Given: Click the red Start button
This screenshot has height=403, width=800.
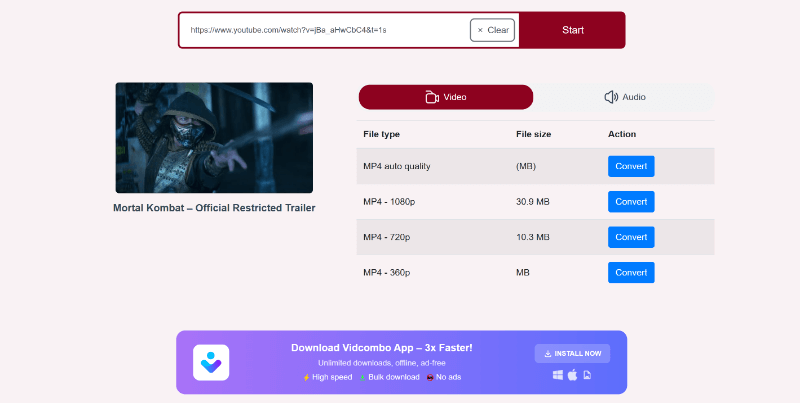Looking at the screenshot, I should (x=572, y=30).
